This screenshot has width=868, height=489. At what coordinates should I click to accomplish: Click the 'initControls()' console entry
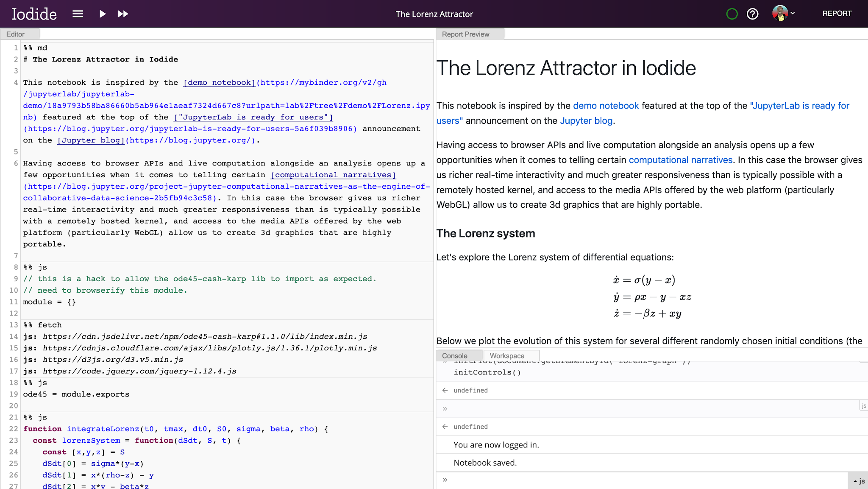[x=487, y=372]
